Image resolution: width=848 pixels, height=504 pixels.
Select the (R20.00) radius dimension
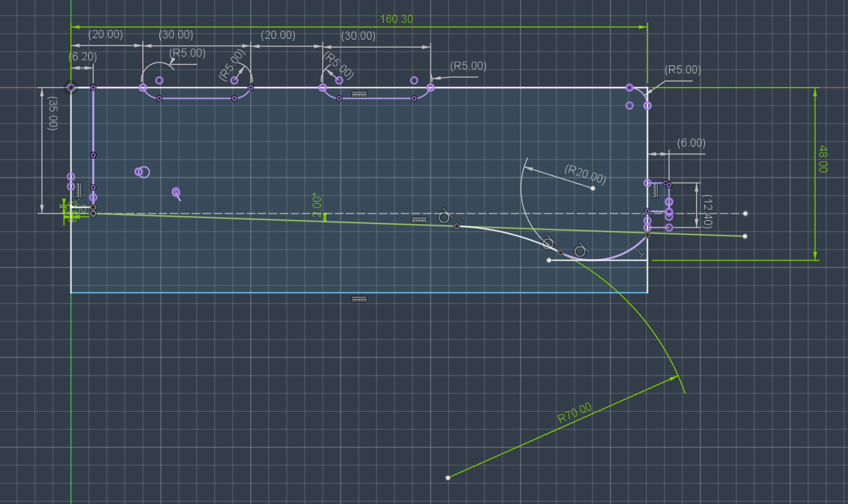point(585,174)
